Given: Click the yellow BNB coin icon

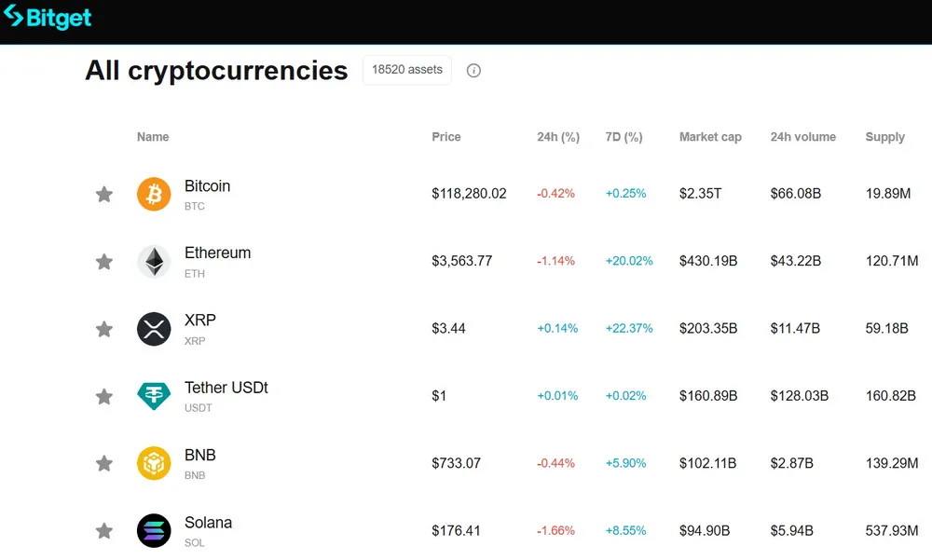Looking at the screenshot, I should 154,463.
